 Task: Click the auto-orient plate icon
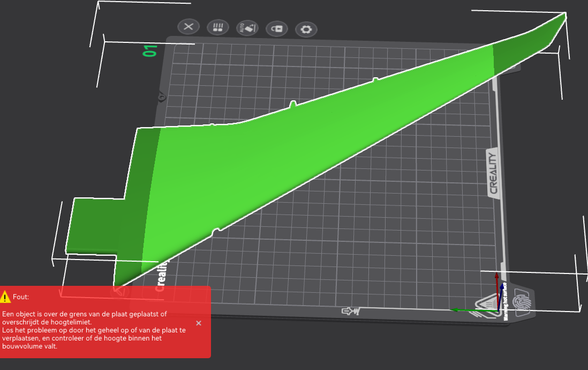click(247, 28)
